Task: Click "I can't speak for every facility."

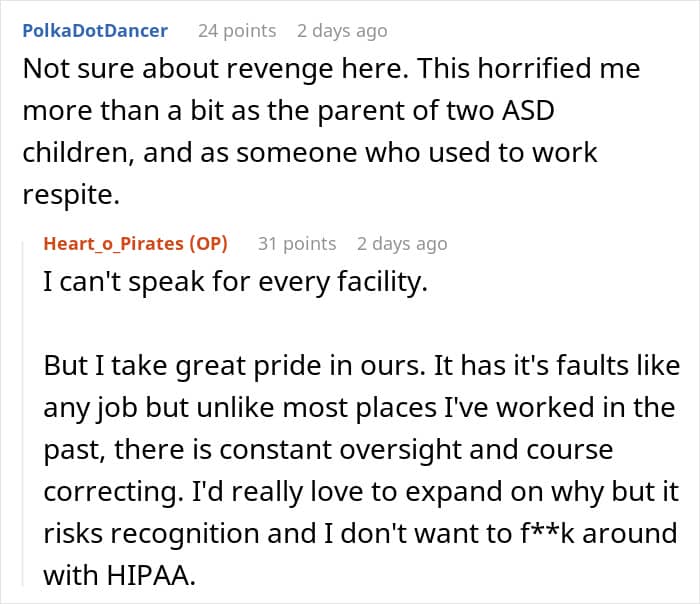Action: 235,282
